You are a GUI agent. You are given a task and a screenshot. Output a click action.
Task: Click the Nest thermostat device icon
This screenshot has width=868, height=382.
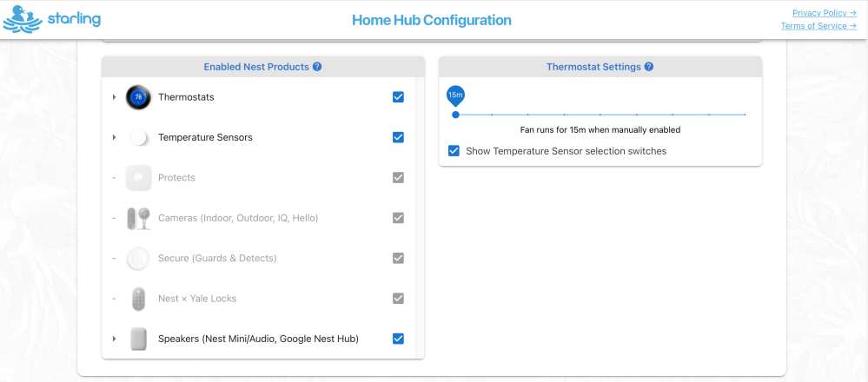coord(138,97)
